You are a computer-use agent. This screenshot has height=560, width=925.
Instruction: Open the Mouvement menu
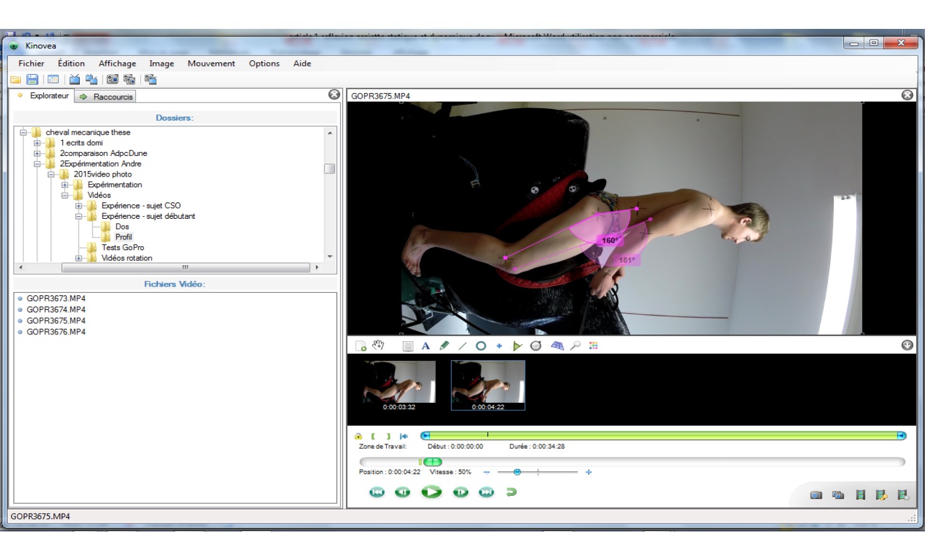(x=211, y=63)
